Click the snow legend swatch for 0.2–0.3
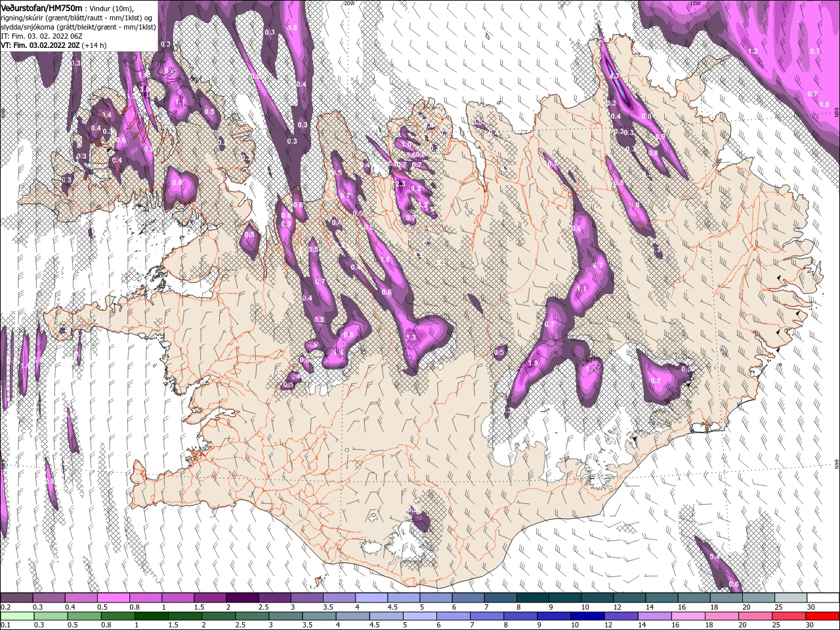Image resolution: width=840 pixels, height=630 pixels. point(16,598)
